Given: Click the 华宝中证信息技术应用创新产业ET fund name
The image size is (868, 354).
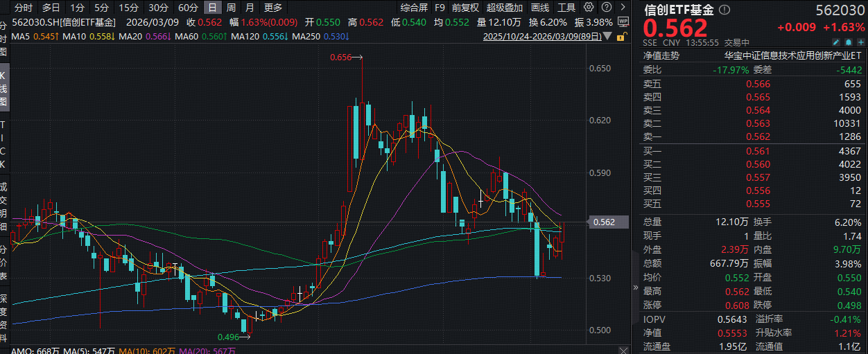Looking at the screenshot, I should pyautogui.click(x=795, y=55).
